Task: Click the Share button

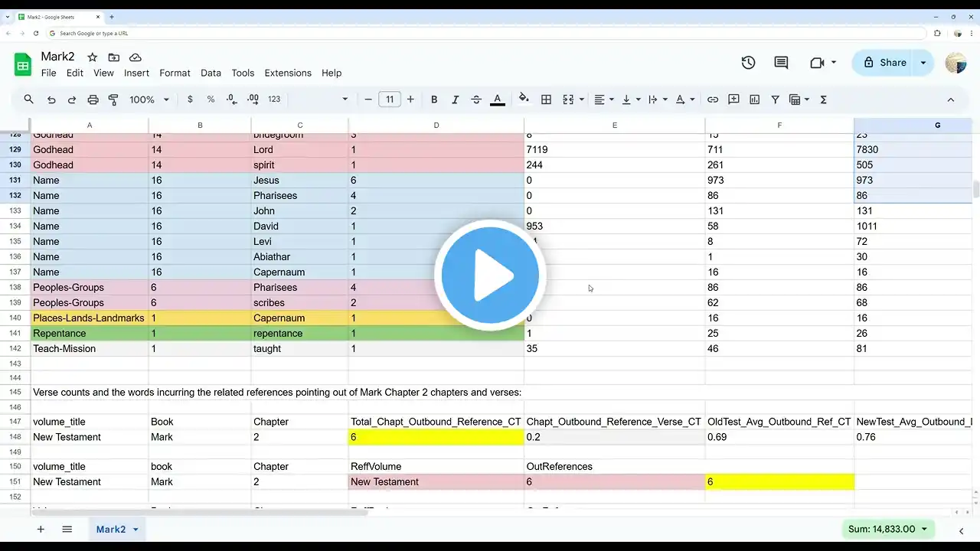Action: click(x=884, y=63)
